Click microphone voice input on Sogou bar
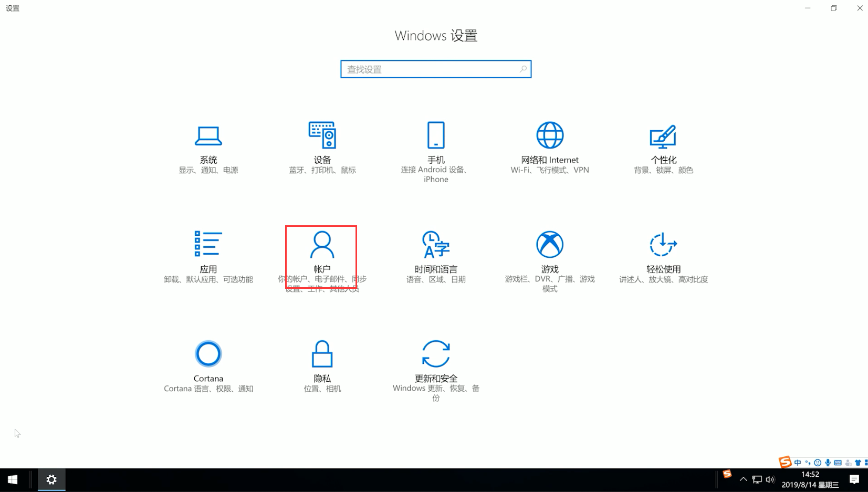The width and height of the screenshot is (868, 492). [828, 463]
